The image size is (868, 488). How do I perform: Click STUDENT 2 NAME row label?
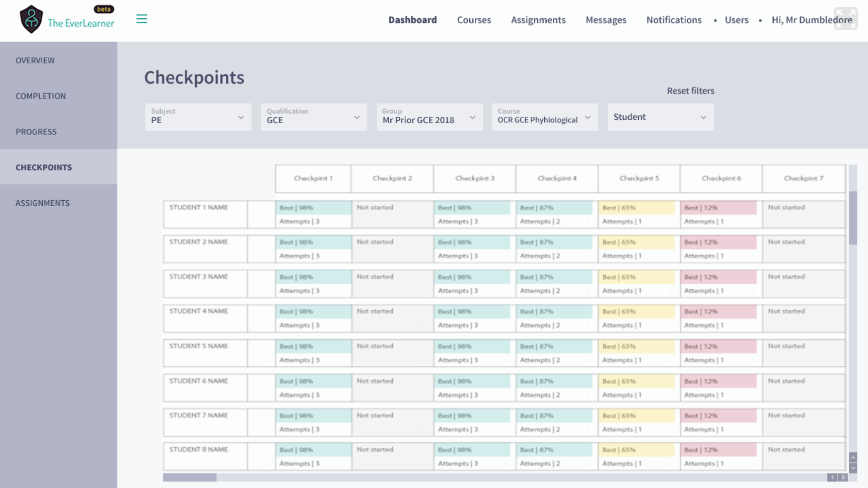198,242
